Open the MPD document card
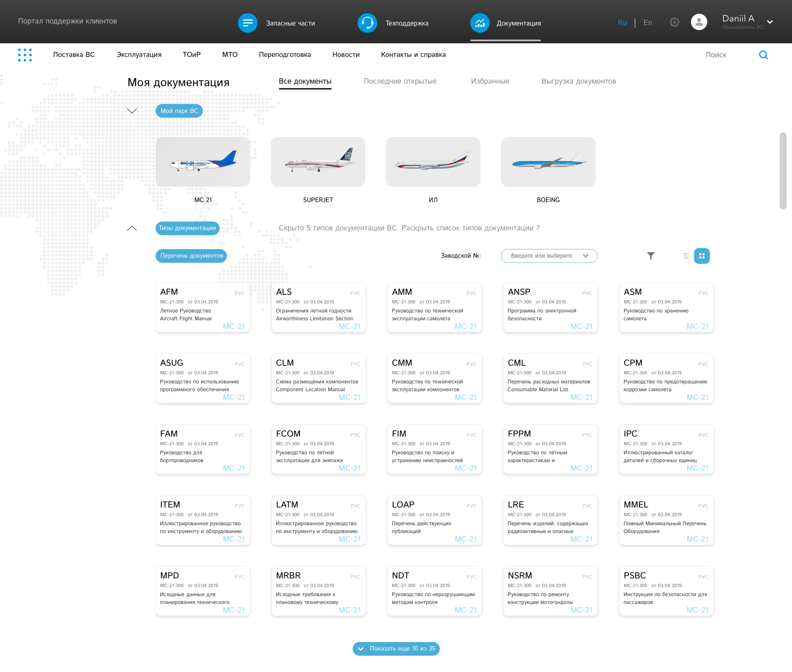792x672 pixels. point(203,591)
